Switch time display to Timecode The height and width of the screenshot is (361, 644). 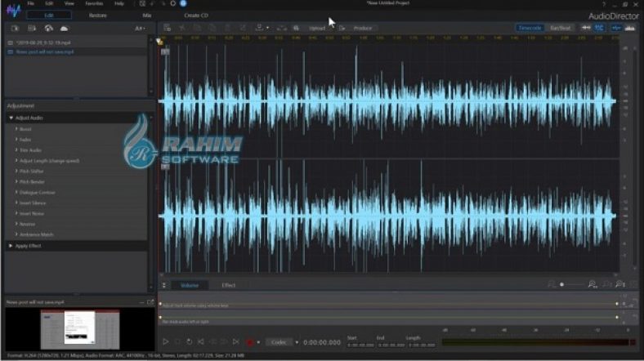(530, 28)
